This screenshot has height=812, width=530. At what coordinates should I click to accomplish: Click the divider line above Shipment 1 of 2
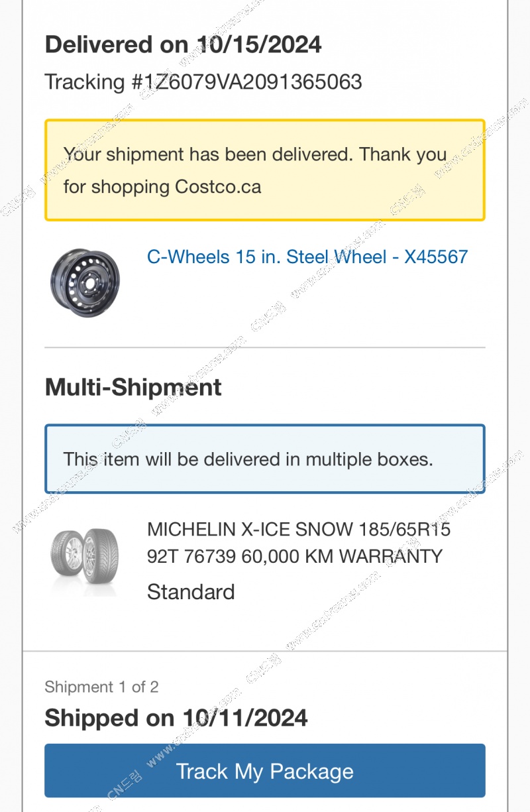(x=265, y=652)
